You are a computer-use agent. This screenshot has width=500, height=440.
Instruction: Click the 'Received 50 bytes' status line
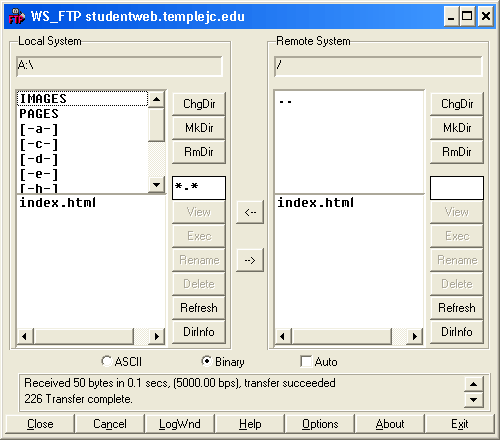pos(180,383)
